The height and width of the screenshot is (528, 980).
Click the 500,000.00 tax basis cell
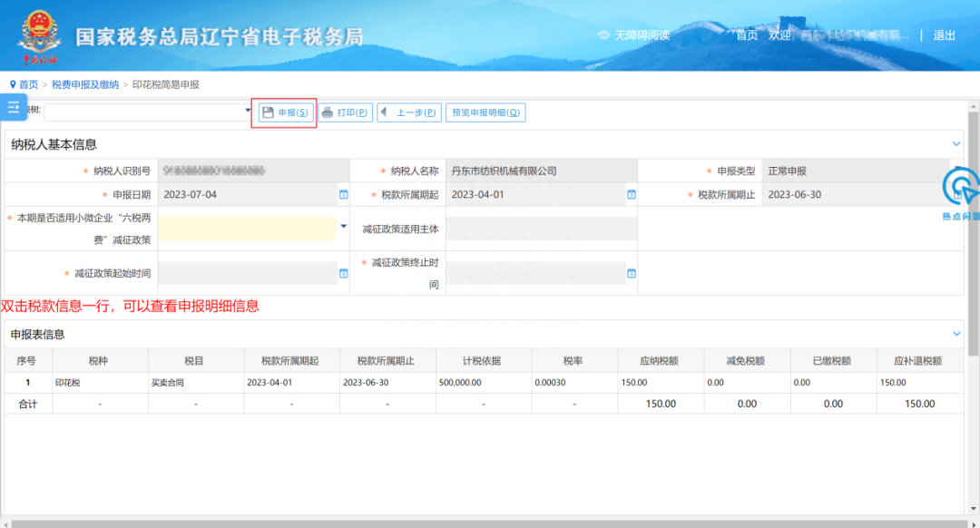point(482,383)
